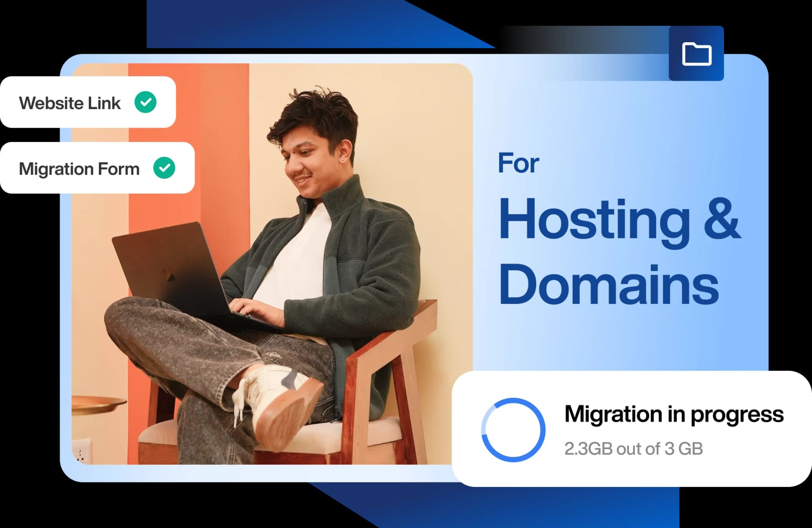Click the folder icon tile
The width and height of the screenshot is (812, 528).
696,53
